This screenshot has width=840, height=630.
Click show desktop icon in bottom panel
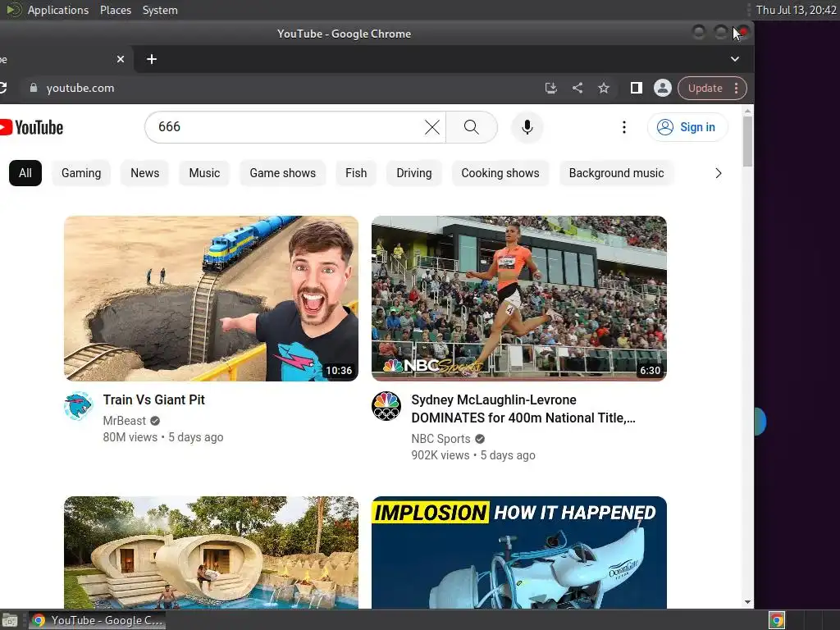click(x=10, y=620)
